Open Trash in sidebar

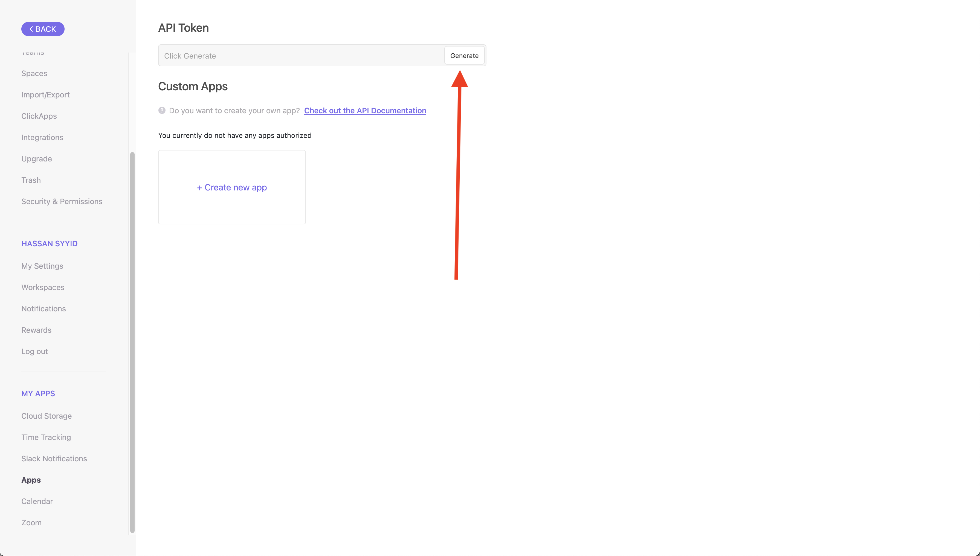click(31, 180)
